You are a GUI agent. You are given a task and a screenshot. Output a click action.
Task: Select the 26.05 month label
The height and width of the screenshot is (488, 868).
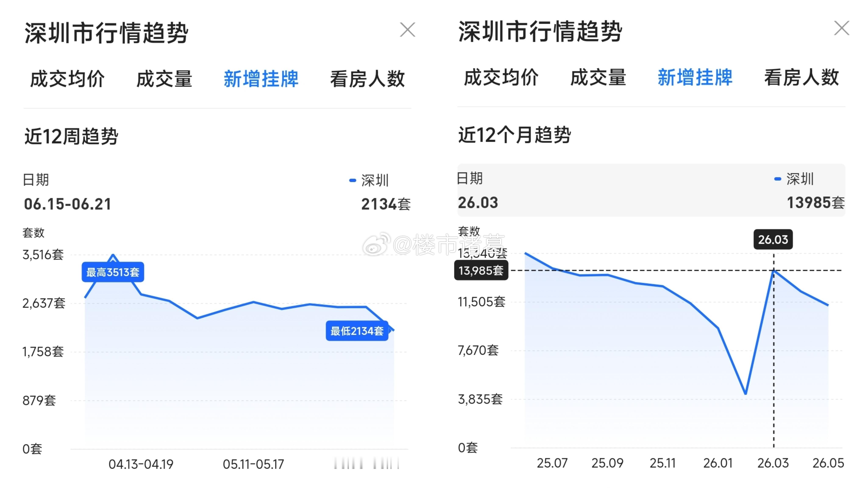click(828, 463)
